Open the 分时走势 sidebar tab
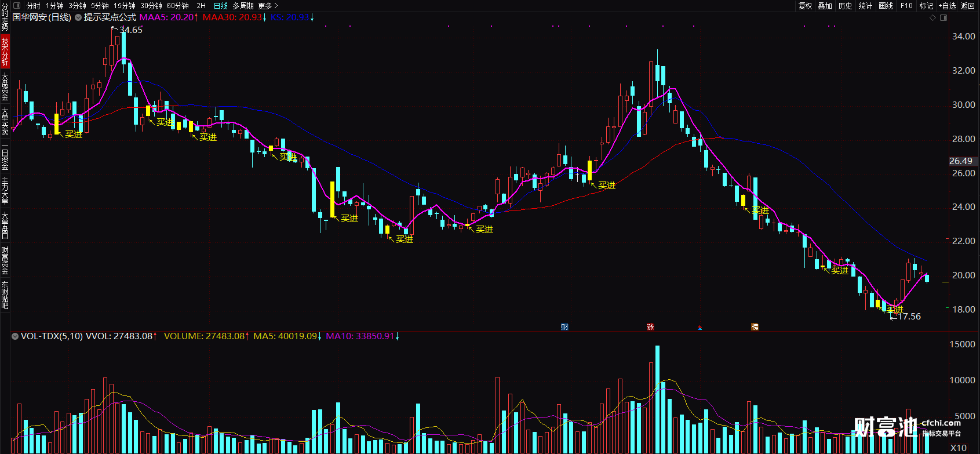The image size is (980, 454). pos(5,16)
